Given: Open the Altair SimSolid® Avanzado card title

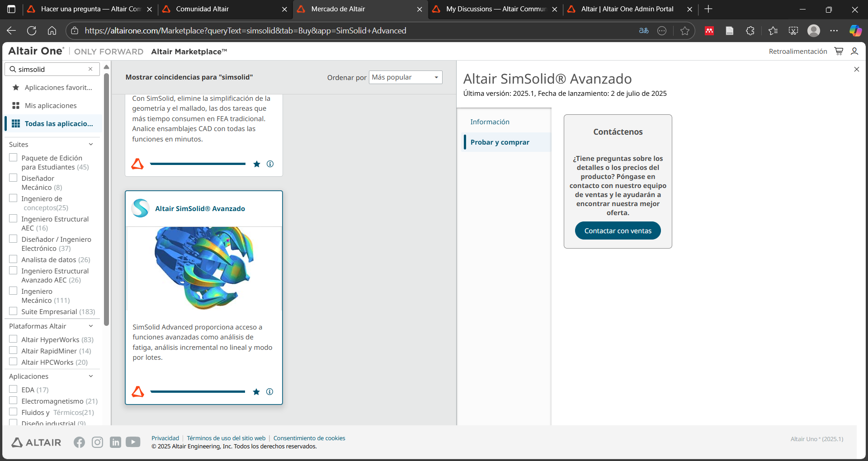Looking at the screenshot, I should 200,209.
